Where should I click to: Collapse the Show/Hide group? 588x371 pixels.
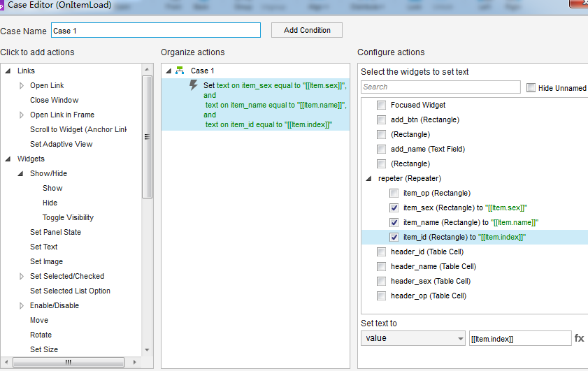(20, 173)
